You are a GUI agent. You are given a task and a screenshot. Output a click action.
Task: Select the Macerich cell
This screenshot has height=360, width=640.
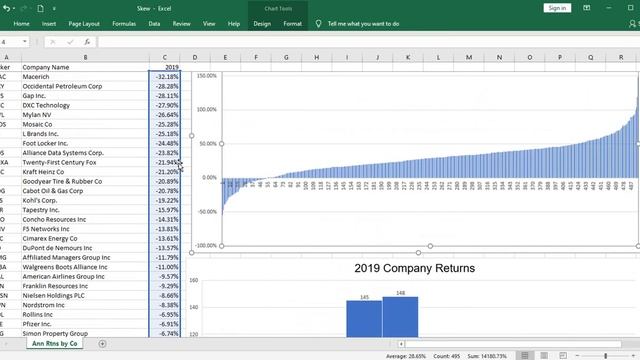tap(85, 77)
